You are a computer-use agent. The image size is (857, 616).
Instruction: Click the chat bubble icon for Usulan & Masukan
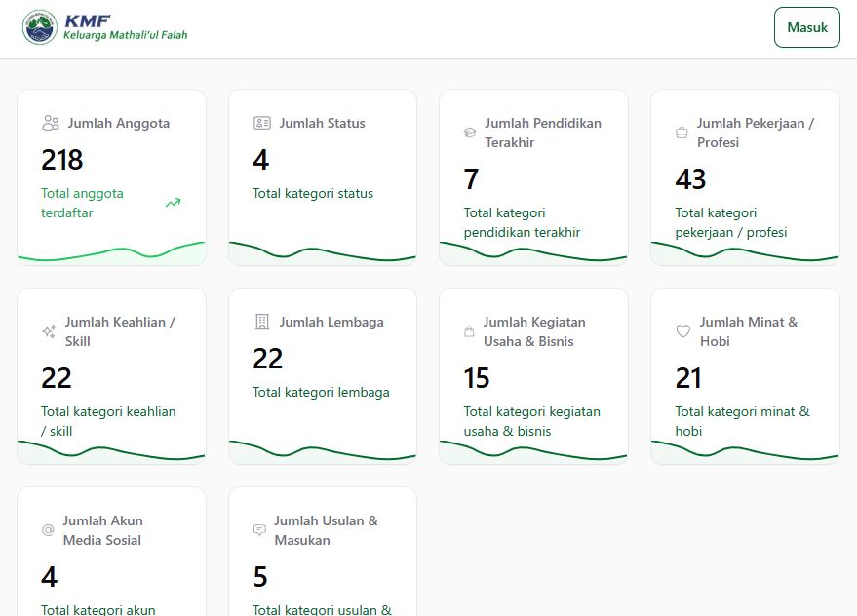pyautogui.click(x=259, y=529)
